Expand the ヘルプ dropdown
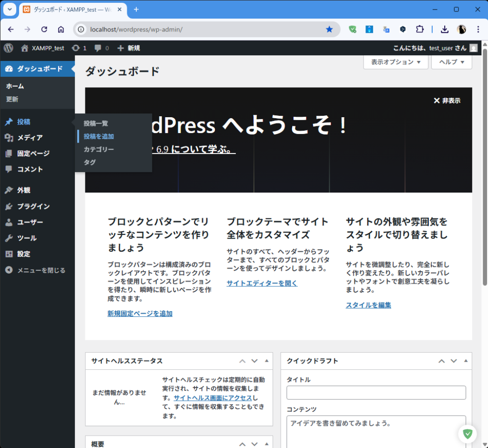This screenshot has height=448, width=488. tap(451, 62)
